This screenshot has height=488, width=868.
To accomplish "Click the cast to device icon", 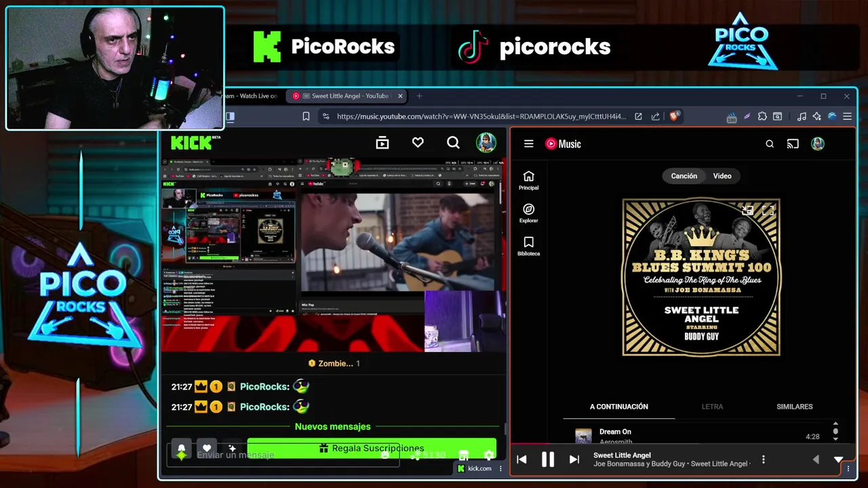I will click(793, 144).
